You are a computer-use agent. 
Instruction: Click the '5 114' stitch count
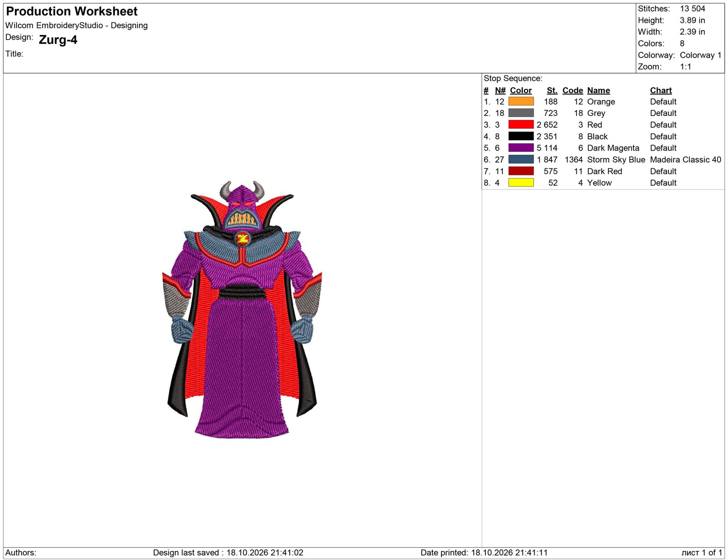click(547, 148)
